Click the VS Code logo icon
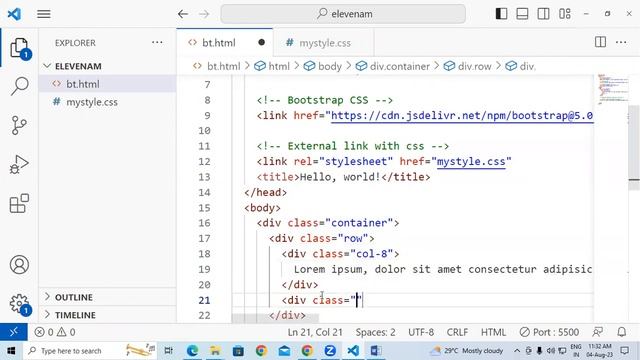Image resolution: width=640 pixels, height=360 pixels. tap(14, 14)
